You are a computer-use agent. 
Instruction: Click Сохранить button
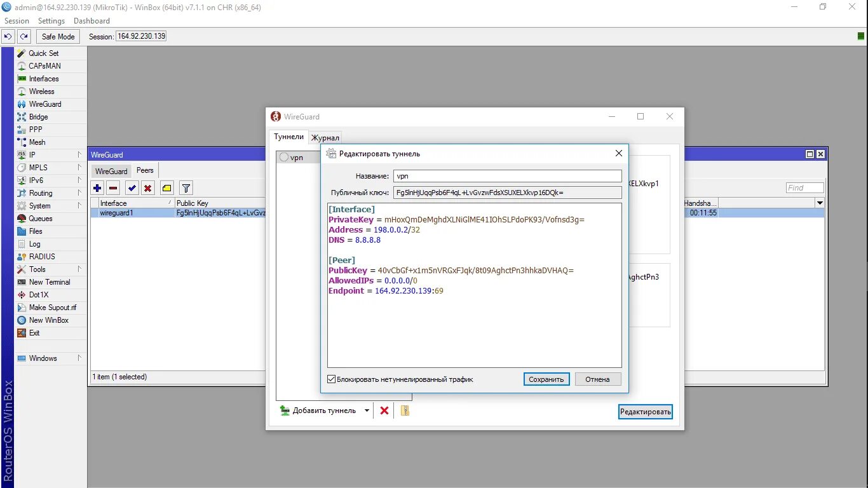tap(546, 379)
